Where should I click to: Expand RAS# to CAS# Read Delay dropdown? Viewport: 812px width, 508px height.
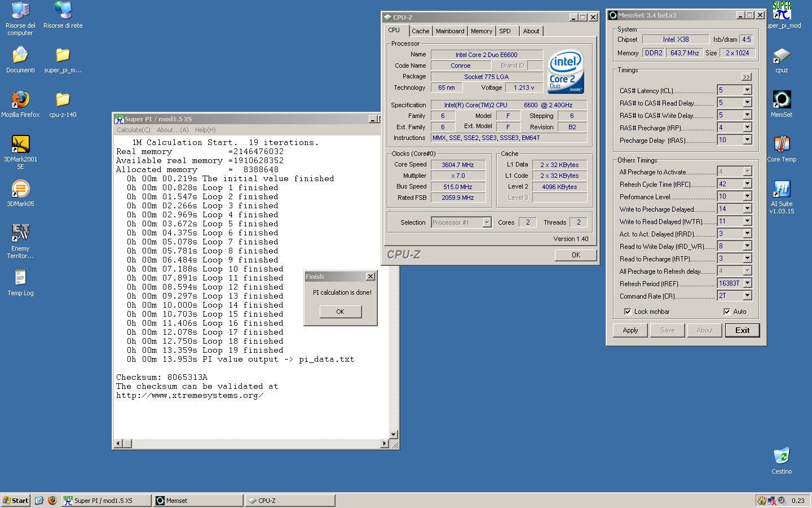point(747,103)
